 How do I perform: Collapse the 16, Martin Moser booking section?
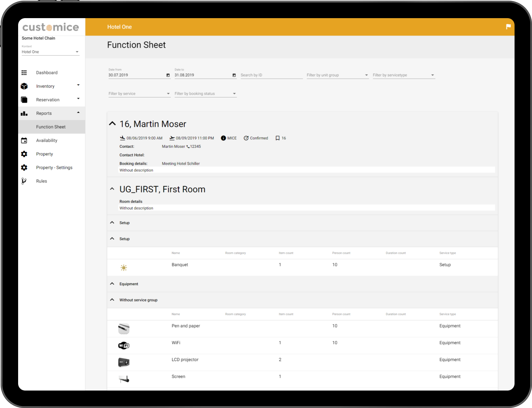pyautogui.click(x=112, y=124)
